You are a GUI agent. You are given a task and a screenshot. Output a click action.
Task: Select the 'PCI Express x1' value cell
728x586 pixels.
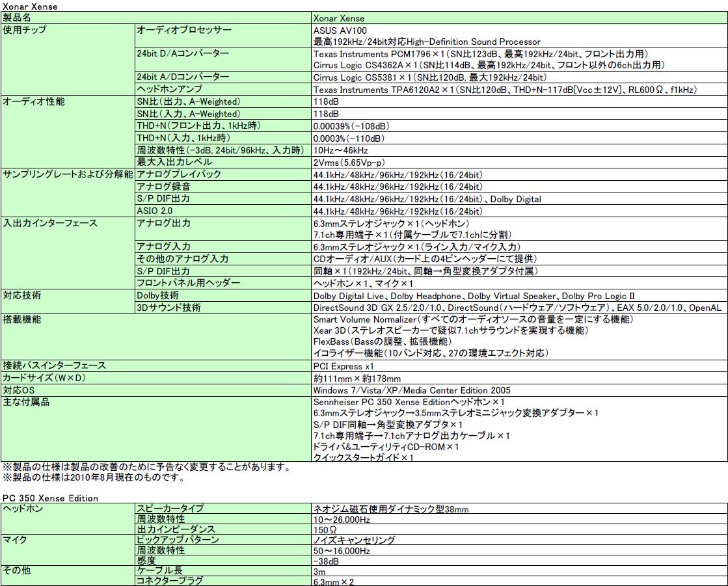[x=520, y=366]
